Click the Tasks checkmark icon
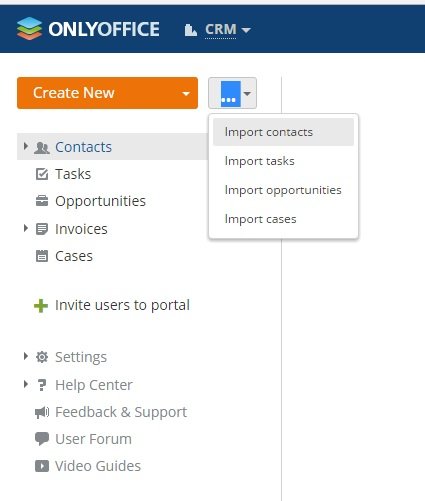The image size is (425, 501). click(x=42, y=174)
